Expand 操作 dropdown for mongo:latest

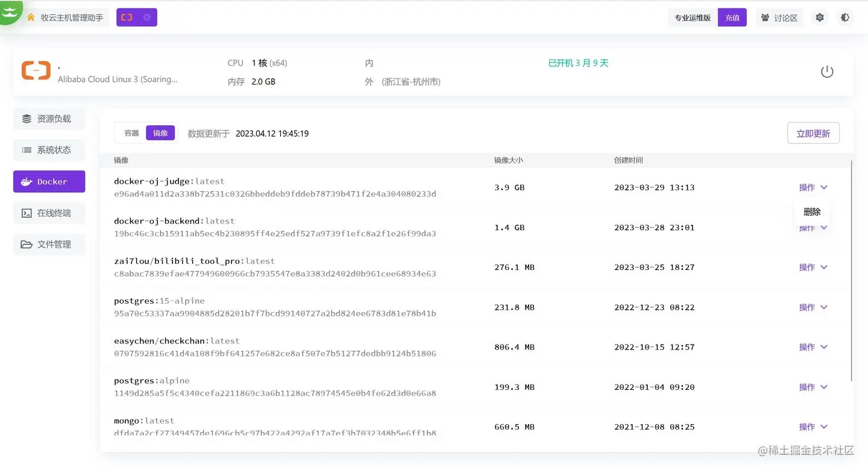pyautogui.click(x=813, y=427)
